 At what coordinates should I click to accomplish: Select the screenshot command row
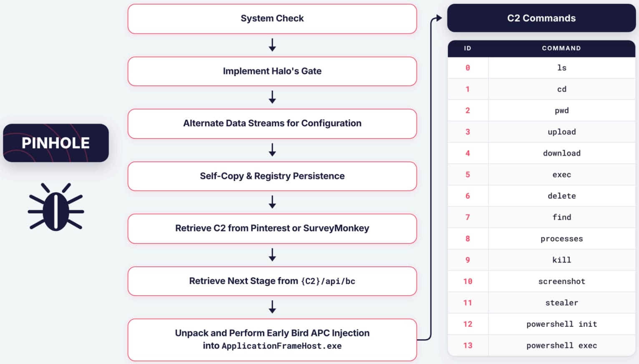(x=541, y=281)
